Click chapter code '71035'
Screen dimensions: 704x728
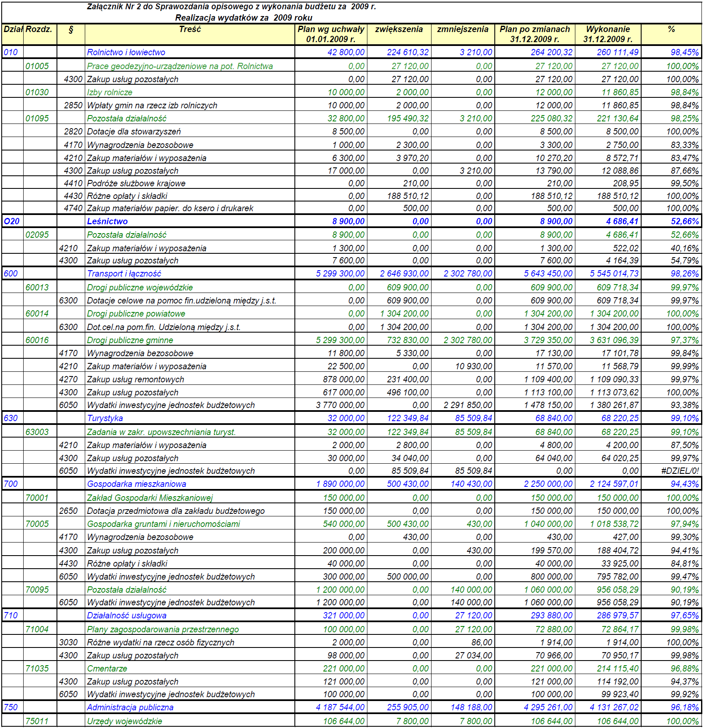point(37,669)
